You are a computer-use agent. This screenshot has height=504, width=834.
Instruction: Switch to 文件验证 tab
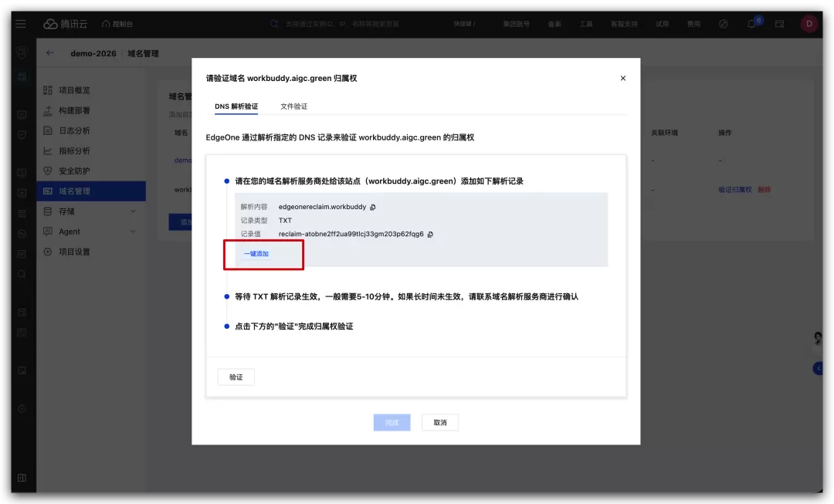click(x=293, y=107)
